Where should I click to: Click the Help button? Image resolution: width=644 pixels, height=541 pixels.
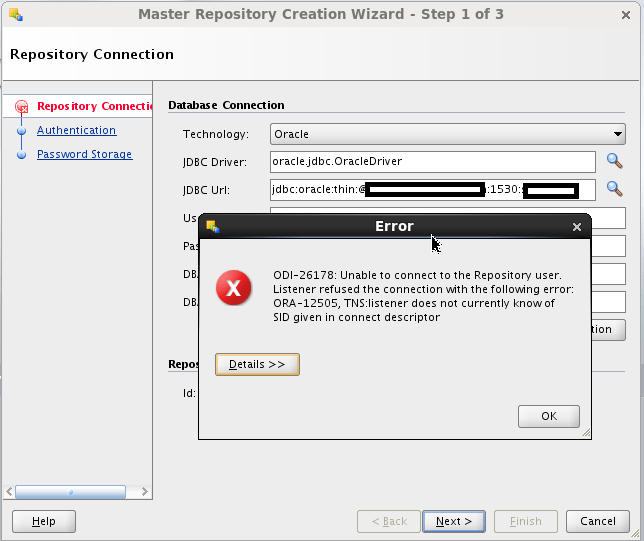coord(44,521)
